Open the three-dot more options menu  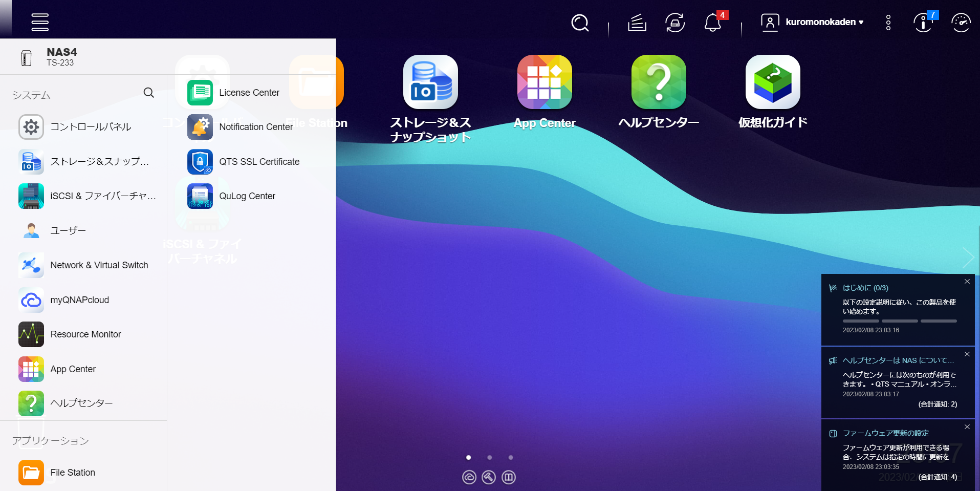[888, 23]
